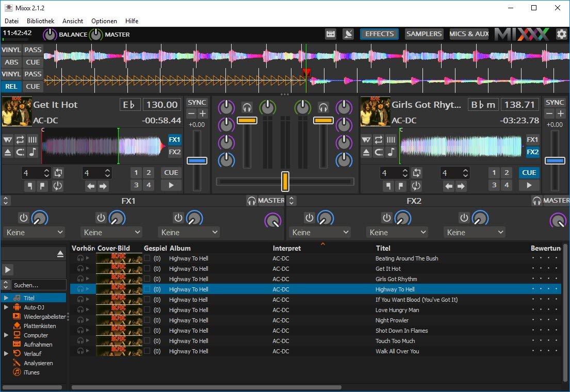Open the Analysieren sidebar entry
This screenshot has height=392, width=570.
pos(38,363)
